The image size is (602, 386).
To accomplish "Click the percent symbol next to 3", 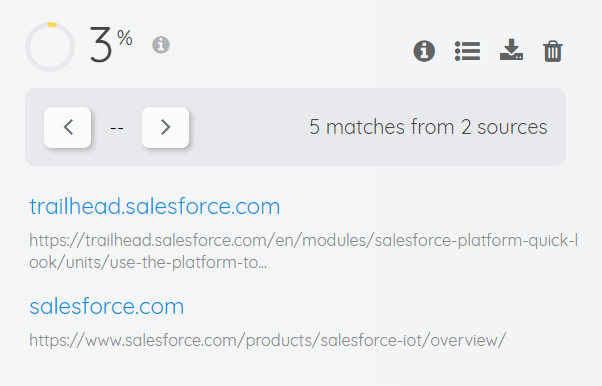I will [125, 38].
